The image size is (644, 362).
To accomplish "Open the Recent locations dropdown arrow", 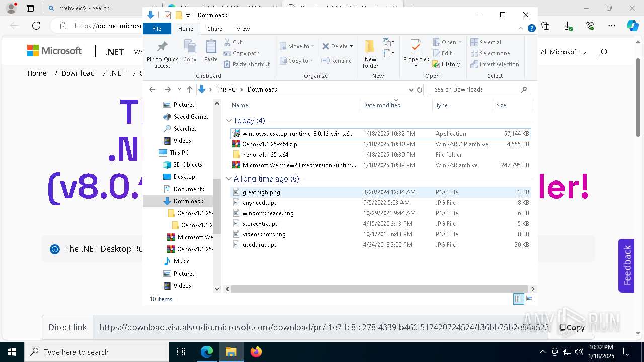I will click(179, 89).
